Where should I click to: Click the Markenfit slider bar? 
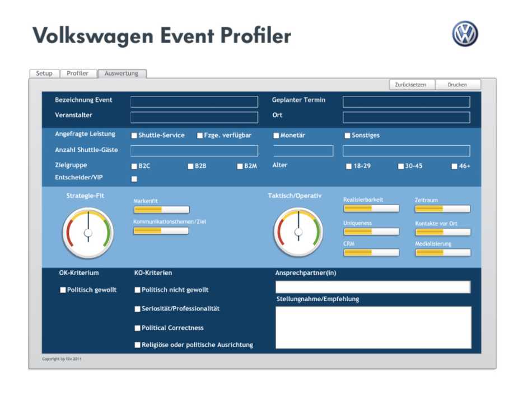161,209
